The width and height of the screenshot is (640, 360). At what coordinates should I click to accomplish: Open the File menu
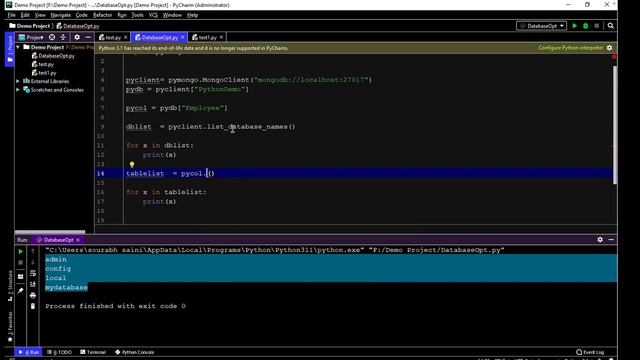pos(11,15)
